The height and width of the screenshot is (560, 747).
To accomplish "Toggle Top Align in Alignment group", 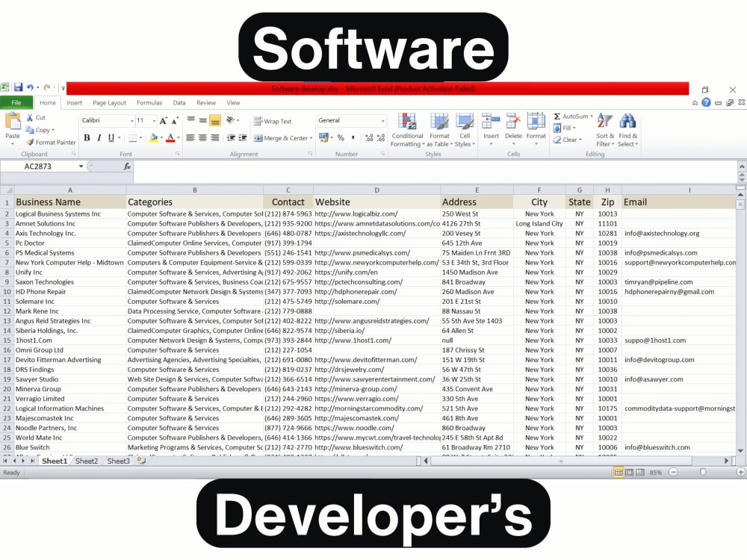I will click(x=191, y=120).
